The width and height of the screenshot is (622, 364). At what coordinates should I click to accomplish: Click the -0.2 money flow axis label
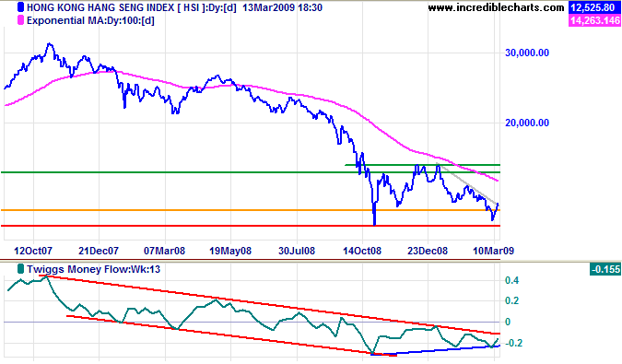pyautogui.click(x=513, y=343)
